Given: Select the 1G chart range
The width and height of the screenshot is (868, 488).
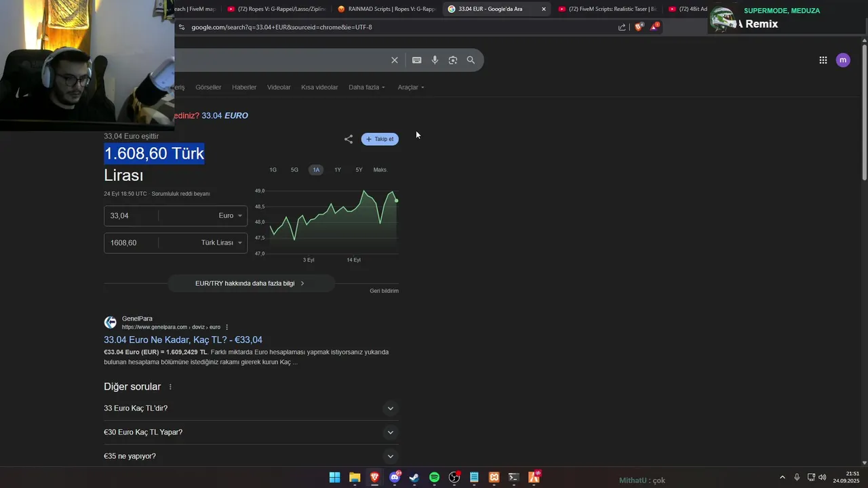Looking at the screenshot, I should pos(273,170).
